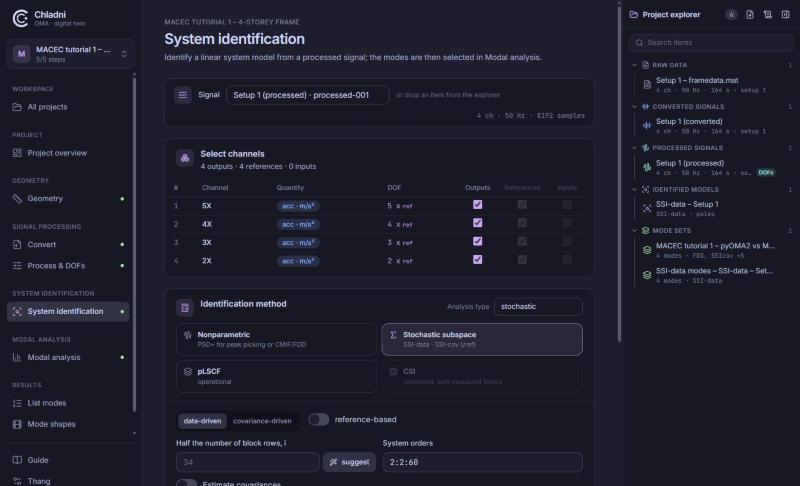This screenshot has width=800, height=486.
Task: Click the SSI-data modes layers icon
Action: pyautogui.click(x=647, y=275)
